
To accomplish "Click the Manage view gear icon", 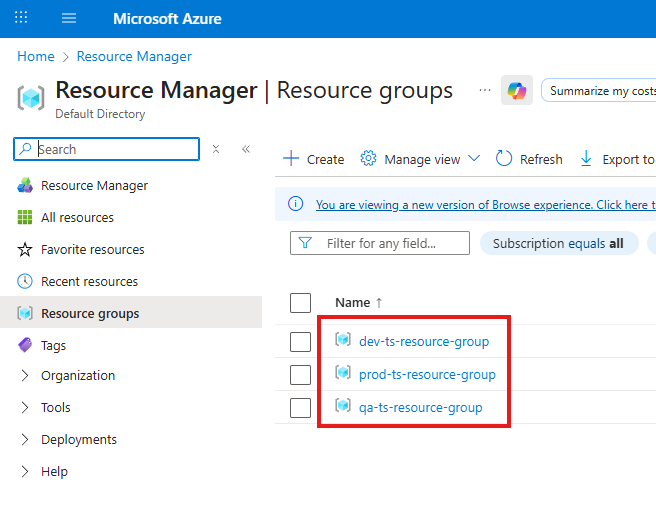I will (x=368, y=159).
